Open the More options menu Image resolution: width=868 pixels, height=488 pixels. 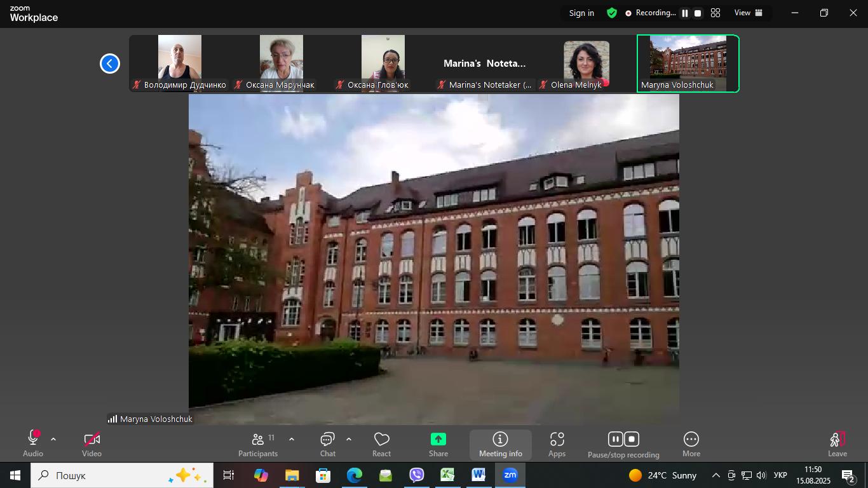point(691,444)
